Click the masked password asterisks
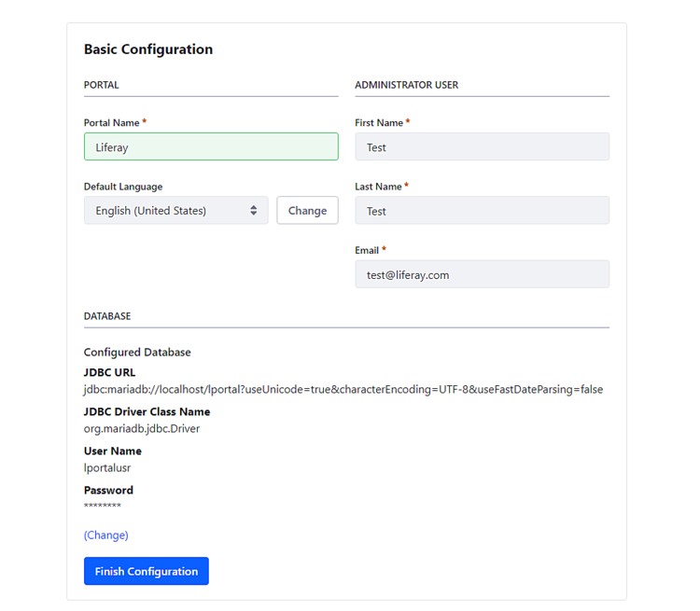Image resolution: width=700 pixels, height=611 pixels. coord(102,507)
